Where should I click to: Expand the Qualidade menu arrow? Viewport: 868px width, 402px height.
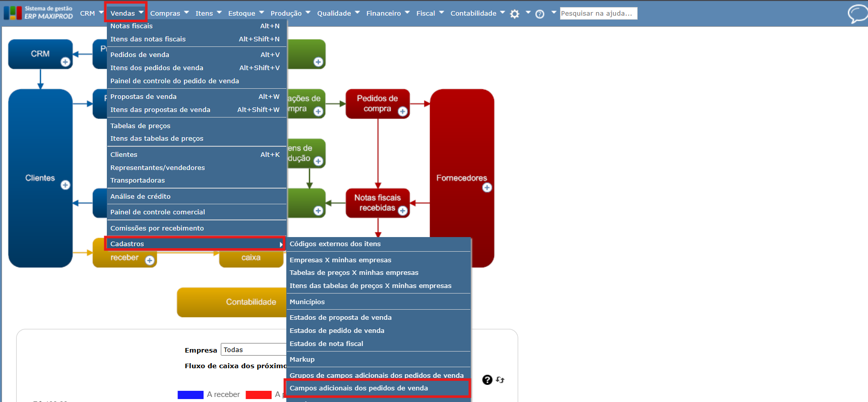(x=357, y=13)
